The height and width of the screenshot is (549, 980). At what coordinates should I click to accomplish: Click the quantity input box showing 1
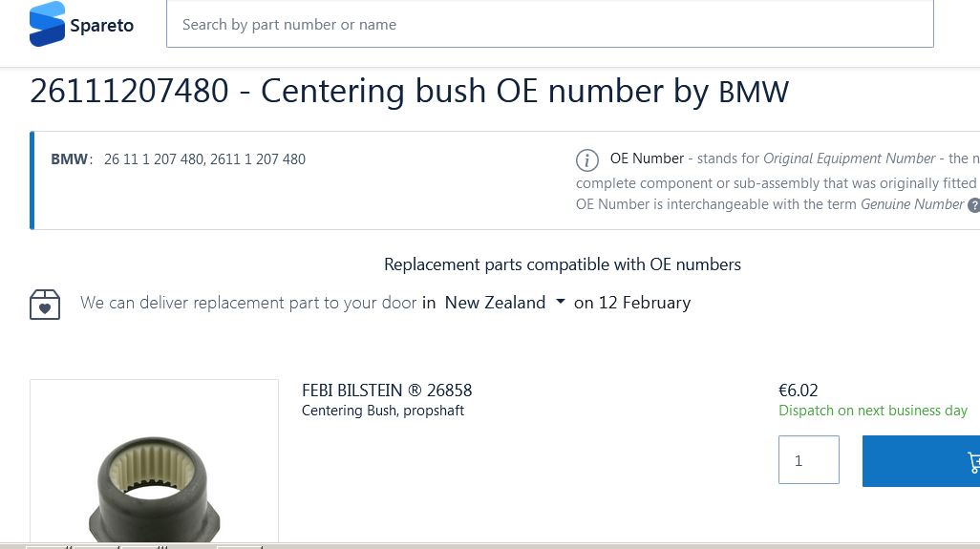(x=809, y=459)
